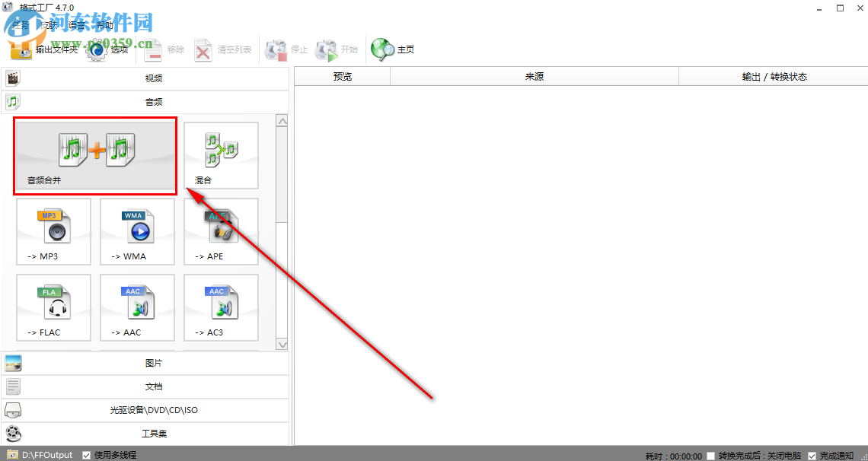
Task: Click the audio list scrollbar down arrow
Action: [282, 344]
